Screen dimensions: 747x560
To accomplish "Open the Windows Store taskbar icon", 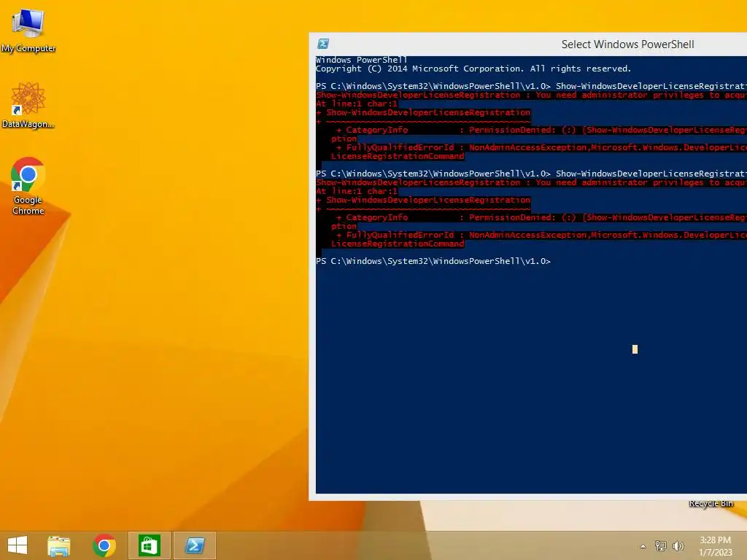I will (149, 545).
